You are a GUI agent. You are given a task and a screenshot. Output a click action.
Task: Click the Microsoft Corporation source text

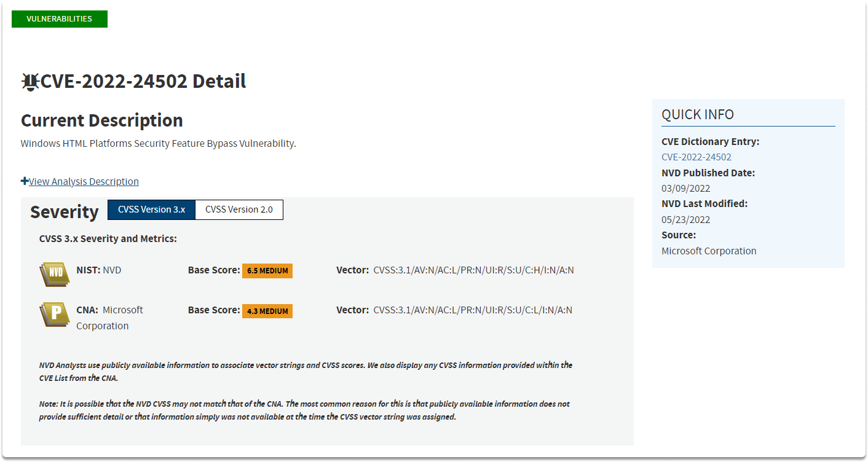click(709, 251)
